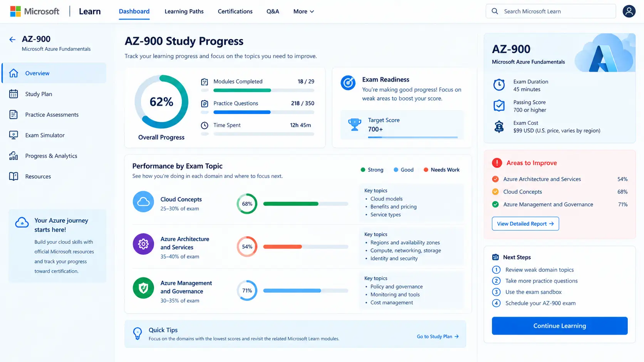This screenshot has width=644, height=362.
Task: Click the Target Score trophy icon
Action: (354, 124)
